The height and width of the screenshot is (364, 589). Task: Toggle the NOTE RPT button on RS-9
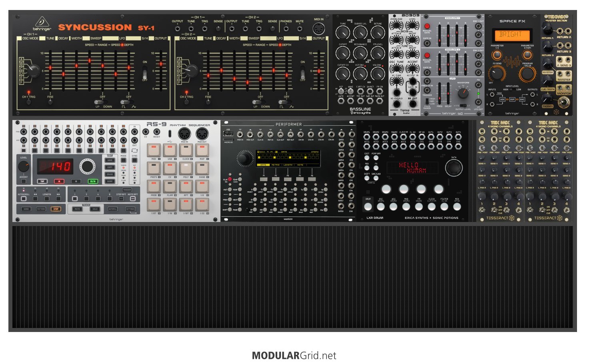pyautogui.click(x=132, y=199)
